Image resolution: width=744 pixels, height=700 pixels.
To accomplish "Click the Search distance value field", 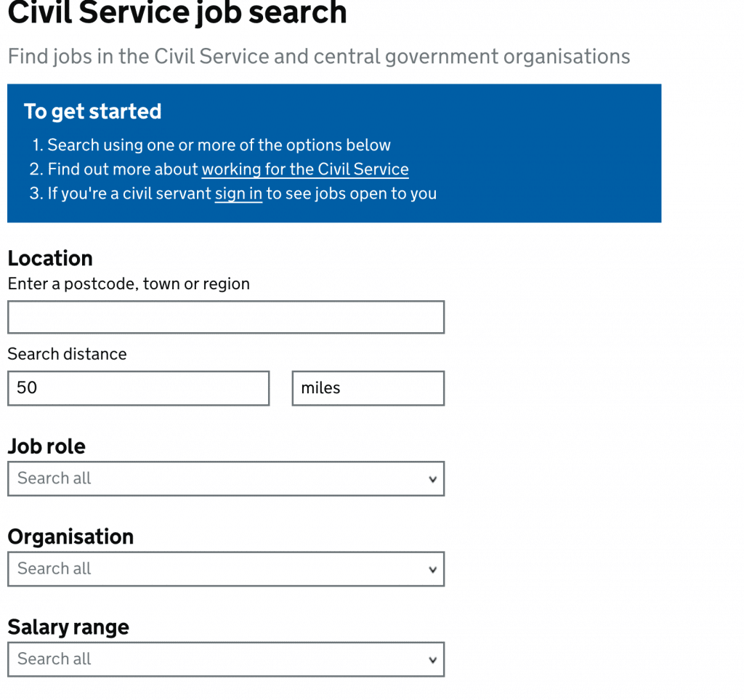I will pos(138,387).
